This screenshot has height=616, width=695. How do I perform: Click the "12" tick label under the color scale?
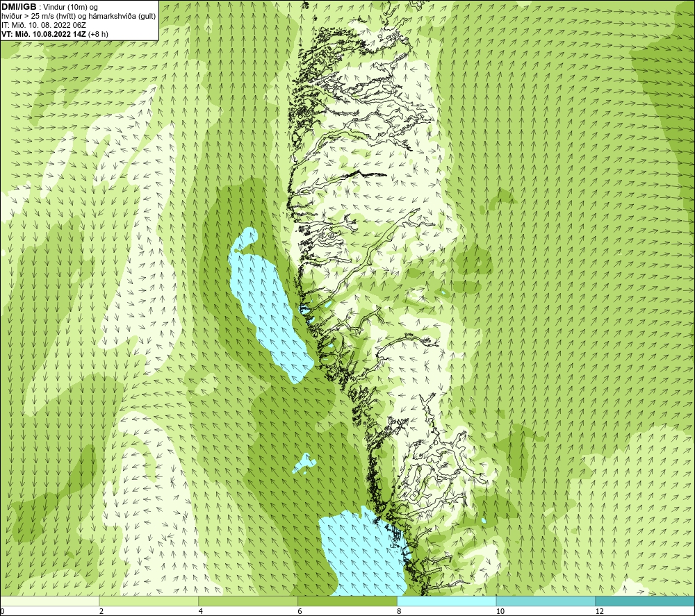[600, 611]
